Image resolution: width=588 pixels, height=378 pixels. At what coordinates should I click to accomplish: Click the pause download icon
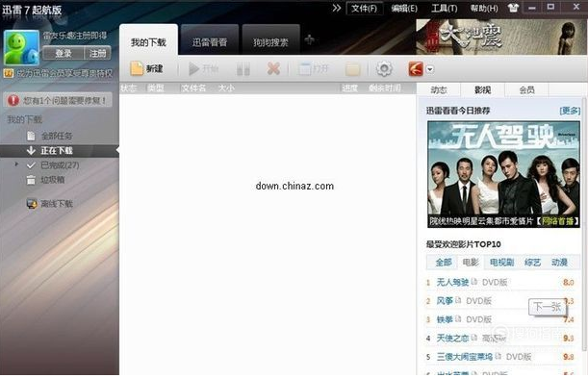(x=243, y=69)
